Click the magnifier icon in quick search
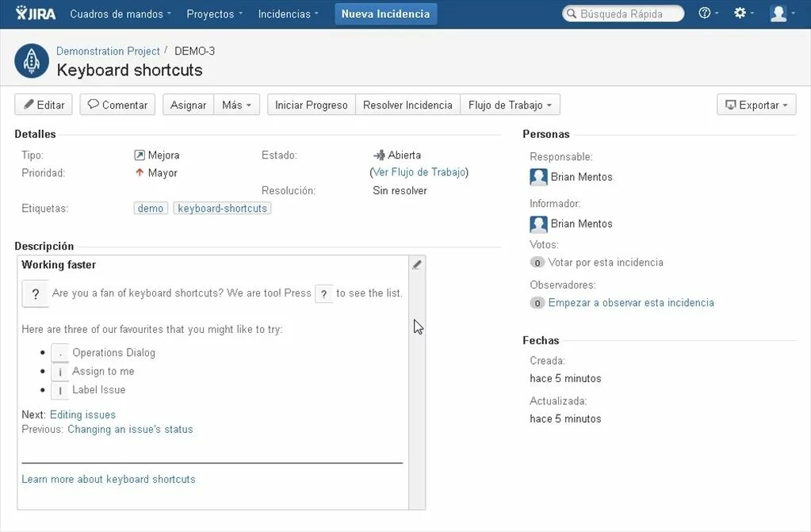Screen dimensions: 811x532 pyautogui.click(x=572, y=13)
